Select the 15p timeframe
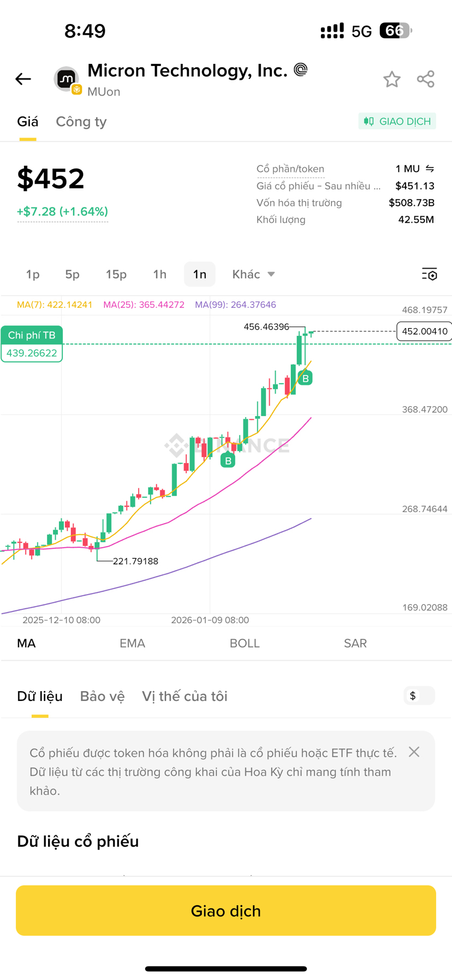The image size is (452, 980). pyautogui.click(x=116, y=274)
